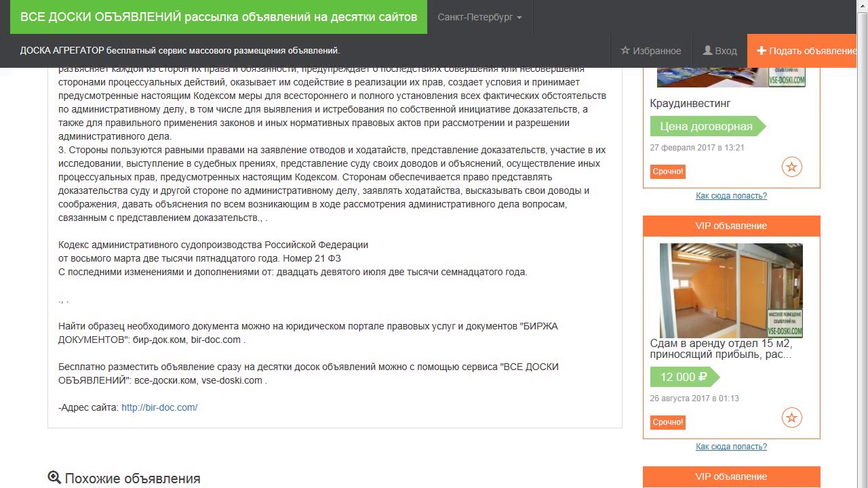Click Срочно! badge on the rental ad

point(668,422)
